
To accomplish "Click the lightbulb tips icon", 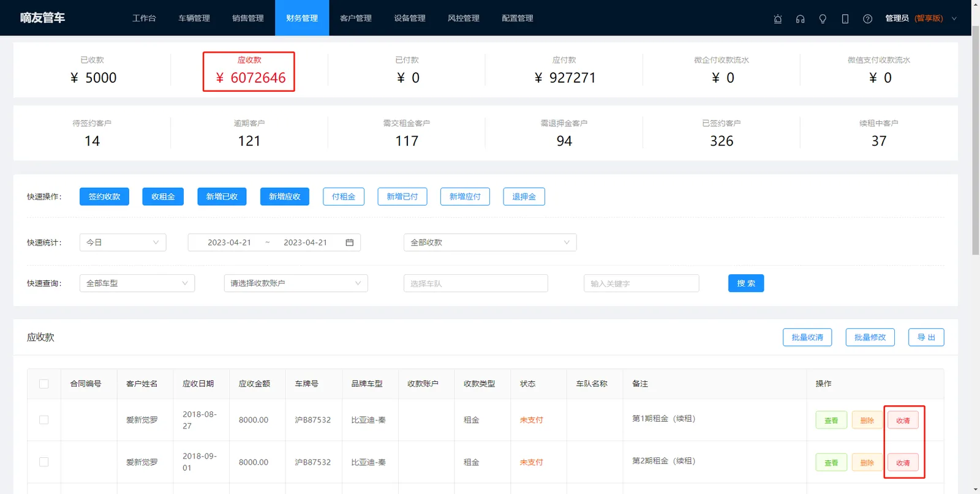I will coord(823,18).
